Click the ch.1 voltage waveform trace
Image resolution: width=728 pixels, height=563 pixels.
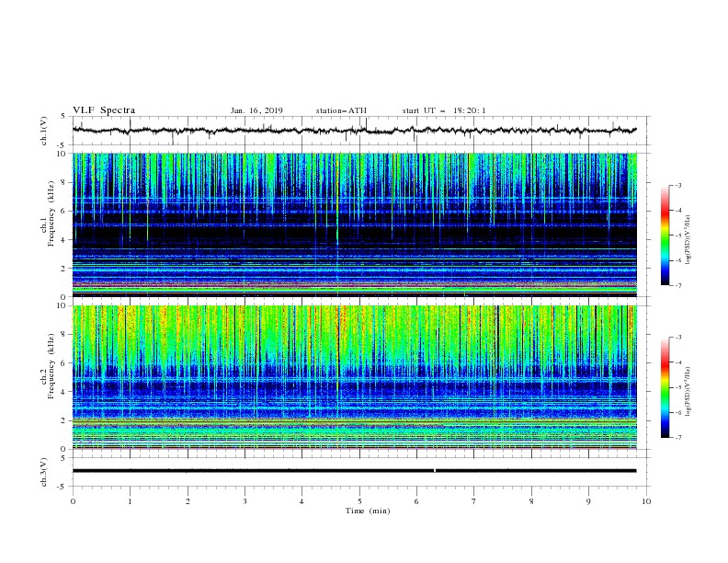(x=355, y=131)
